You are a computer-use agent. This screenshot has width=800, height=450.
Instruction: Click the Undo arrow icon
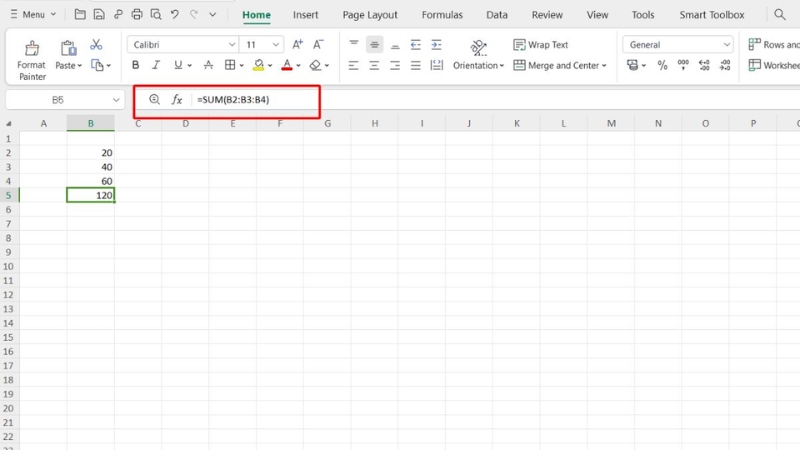tap(175, 15)
